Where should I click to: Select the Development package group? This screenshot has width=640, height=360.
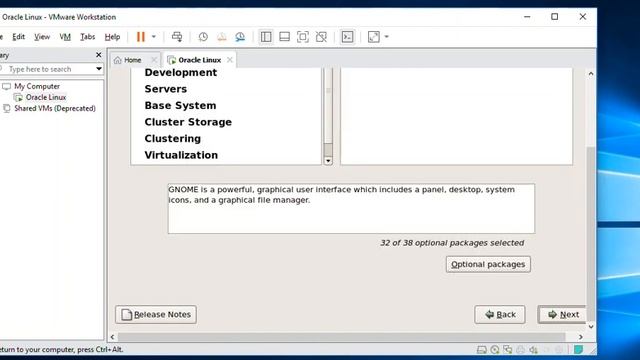(180, 73)
